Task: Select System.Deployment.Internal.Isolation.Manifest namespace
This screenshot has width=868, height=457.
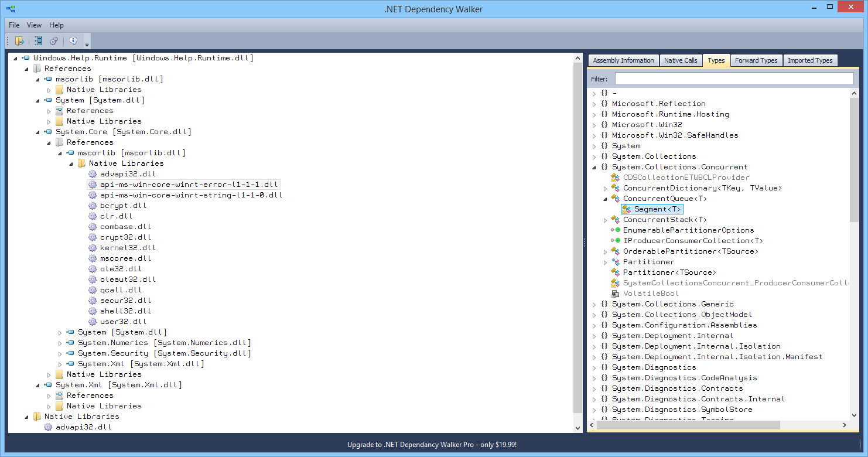Action: click(717, 357)
